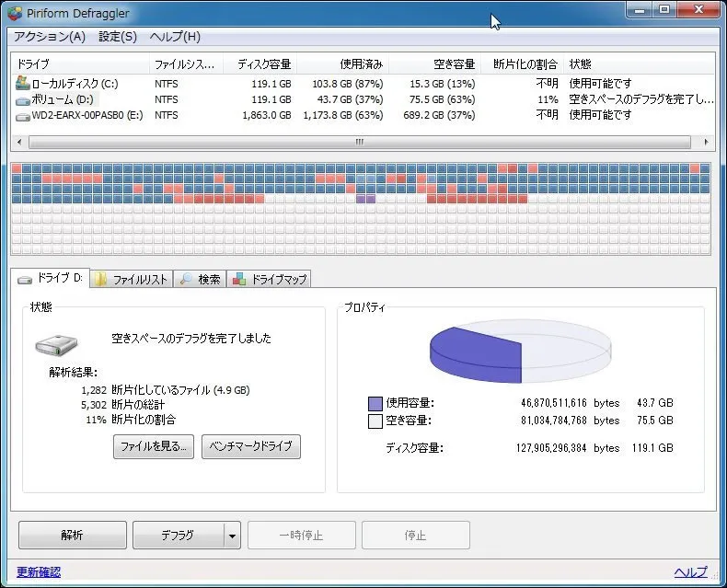This screenshot has width=727, height=588.
Task: Switch to the ドライブマップ tab
Action: click(269, 279)
